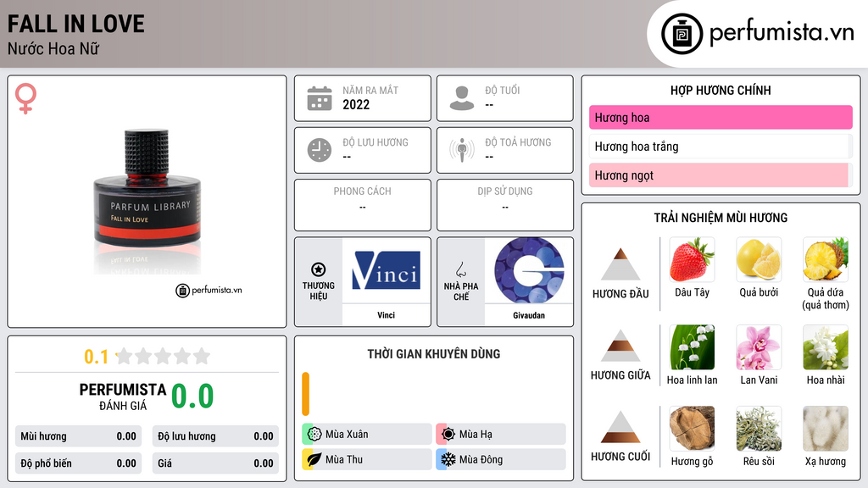Click the Mùa Xuân flower icon
Viewport: 868px width, 488px height.
314,435
